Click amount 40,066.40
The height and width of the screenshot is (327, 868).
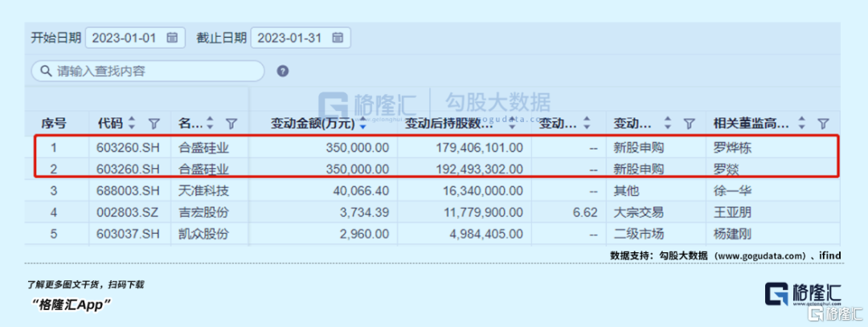pyautogui.click(x=361, y=191)
